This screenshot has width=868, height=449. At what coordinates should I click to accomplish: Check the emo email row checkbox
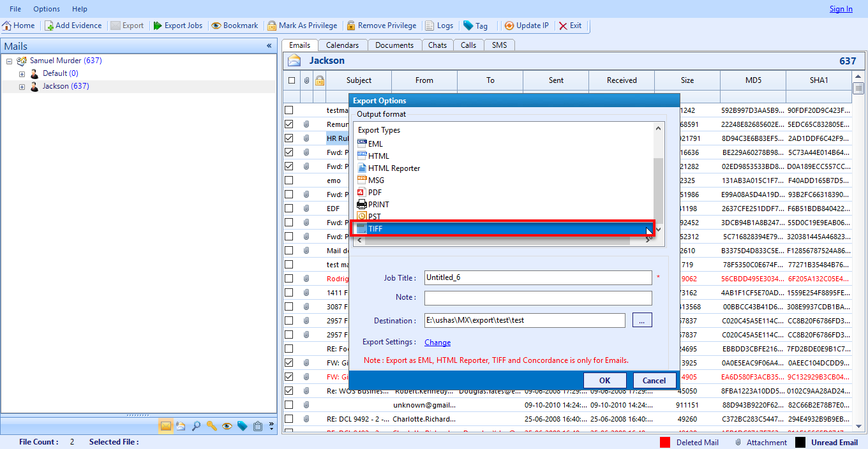[289, 180]
